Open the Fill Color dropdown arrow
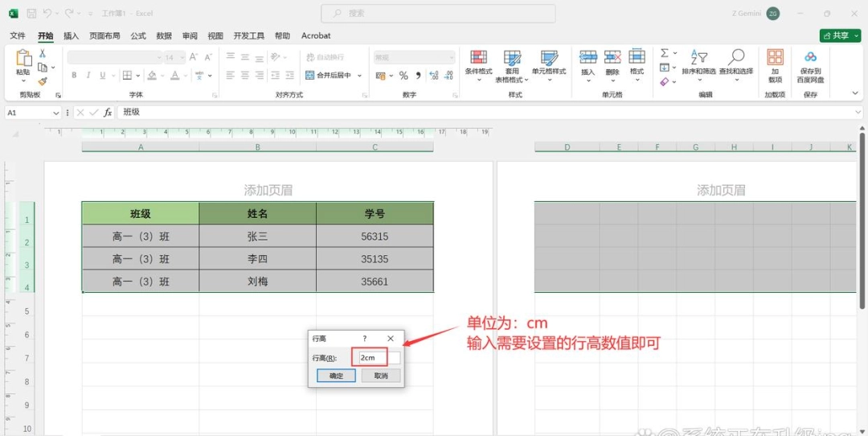868x436 pixels. pyautogui.click(x=162, y=76)
